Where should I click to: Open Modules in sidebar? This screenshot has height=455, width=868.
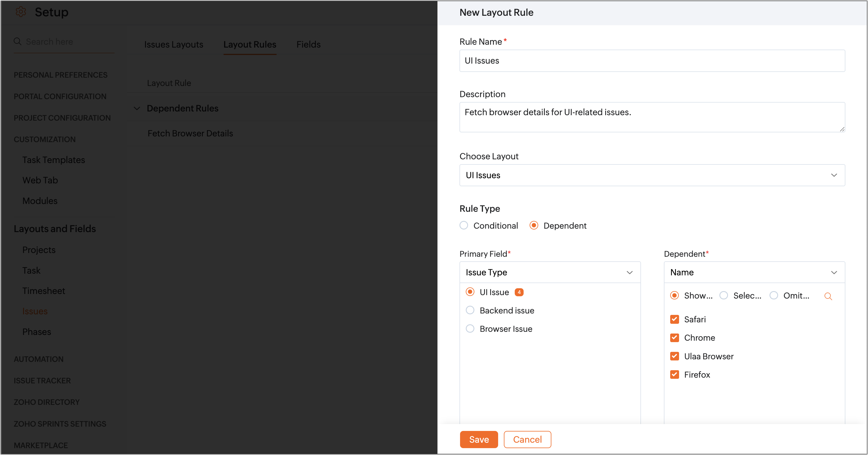[x=40, y=201]
